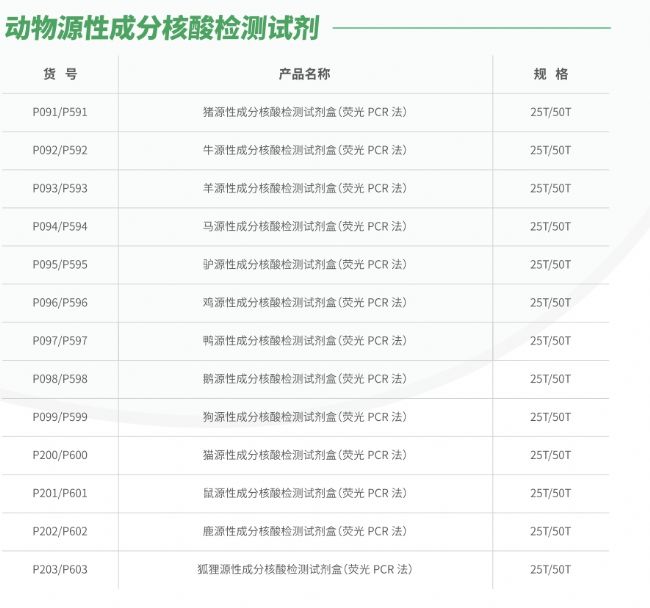Image resolution: width=650 pixels, height=608 pixels.
Task: Click 25T/50T spec in P200/P600 row
Action: pyautogui.click(x=551, y=455)
